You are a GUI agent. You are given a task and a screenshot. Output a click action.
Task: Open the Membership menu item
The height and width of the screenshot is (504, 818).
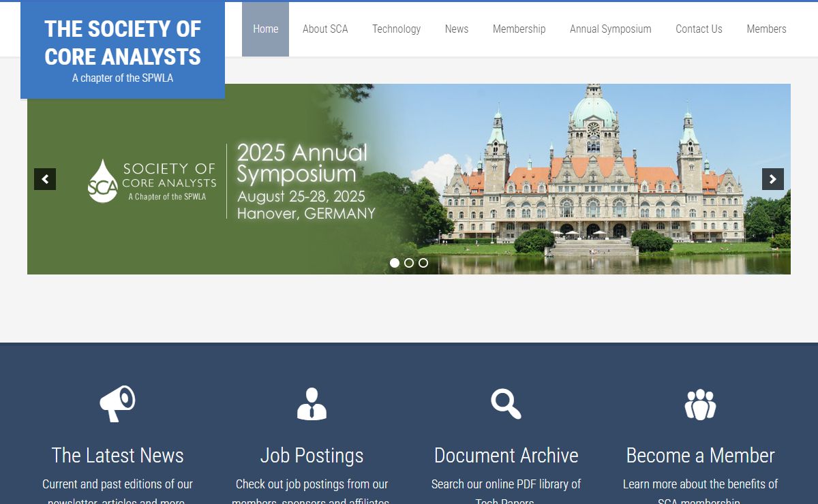(x=519, y=29)
